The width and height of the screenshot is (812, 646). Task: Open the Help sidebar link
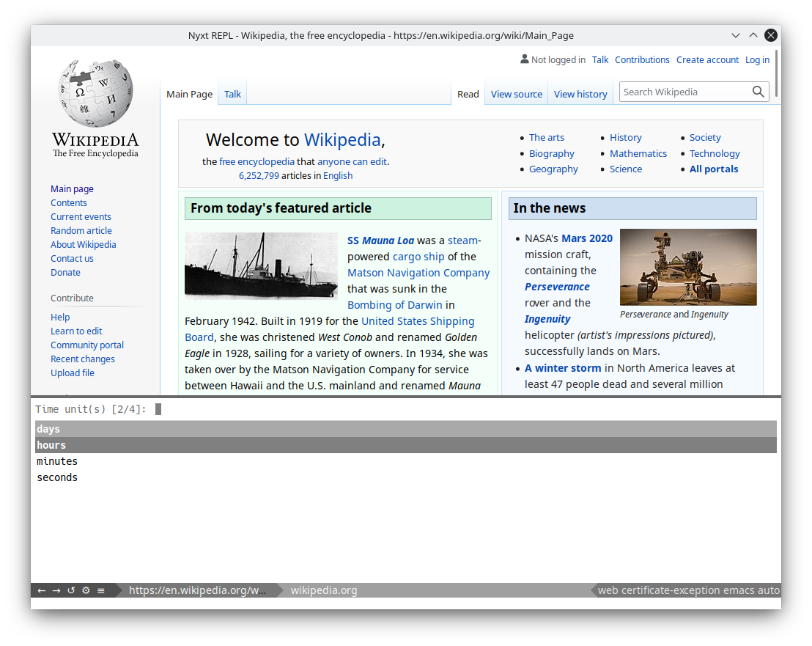coord(60,318)
